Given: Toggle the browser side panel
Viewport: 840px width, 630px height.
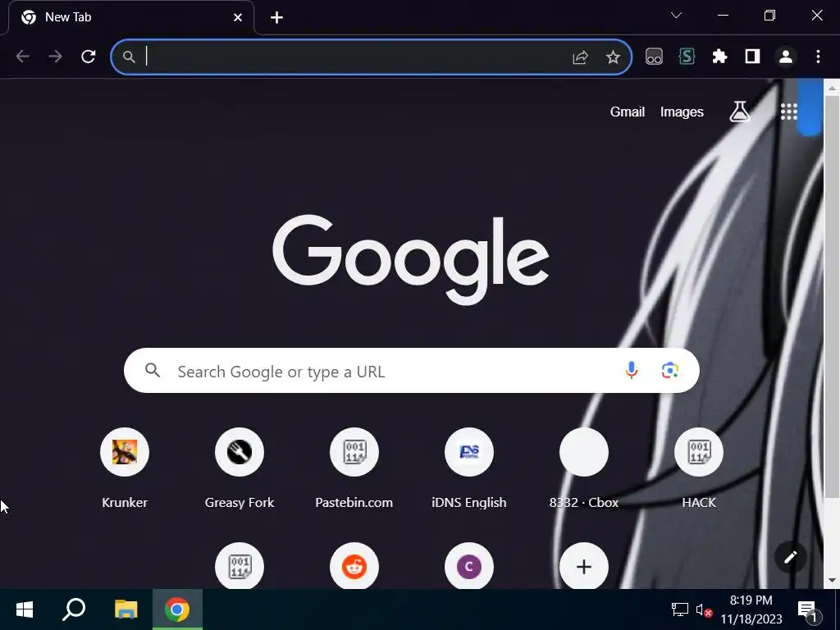Looking at the screenshot, I should tap(753, 57).
